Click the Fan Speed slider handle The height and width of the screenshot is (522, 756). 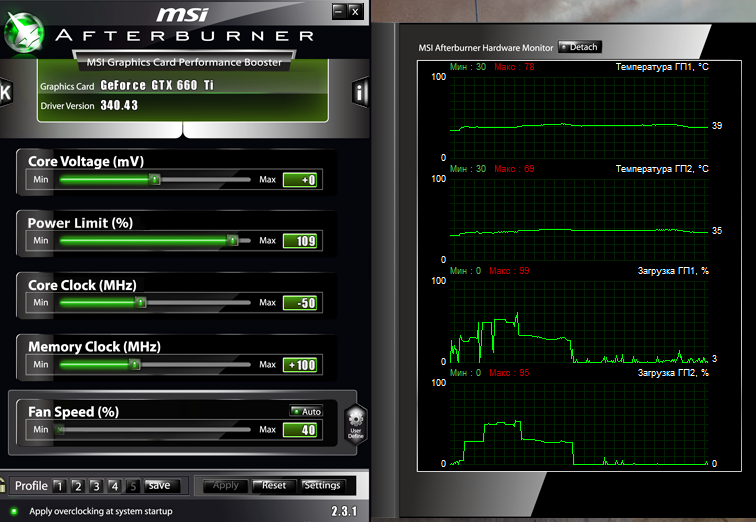pyautogui.click(x=59, y=429)
